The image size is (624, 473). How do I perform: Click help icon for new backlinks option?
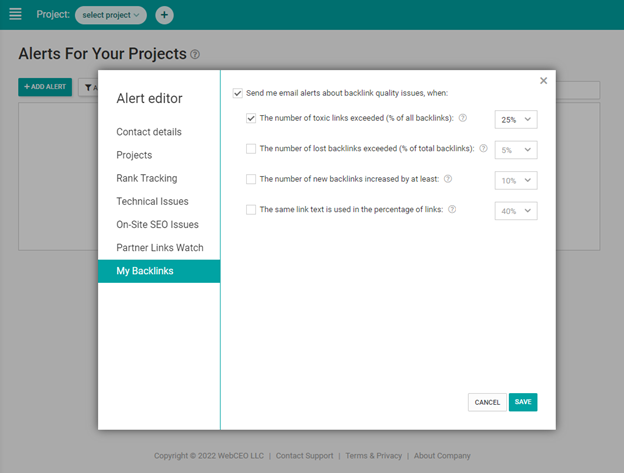pos(448,179)
